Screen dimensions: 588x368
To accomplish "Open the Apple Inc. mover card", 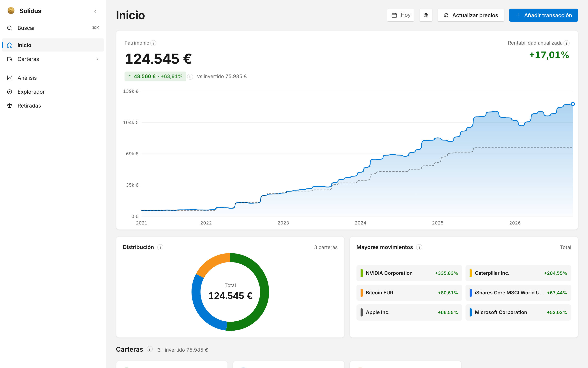I will 409,312.
